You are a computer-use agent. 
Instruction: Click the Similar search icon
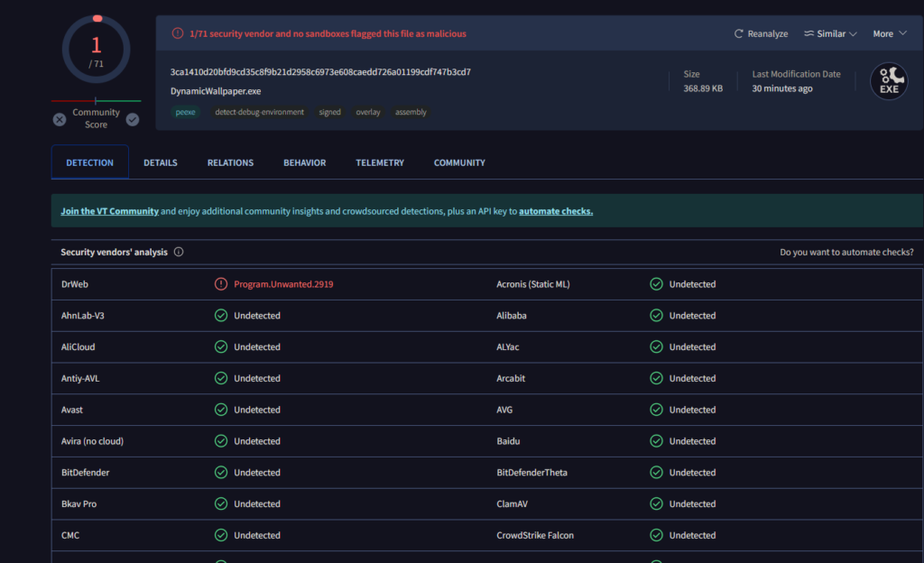(809, 33)
